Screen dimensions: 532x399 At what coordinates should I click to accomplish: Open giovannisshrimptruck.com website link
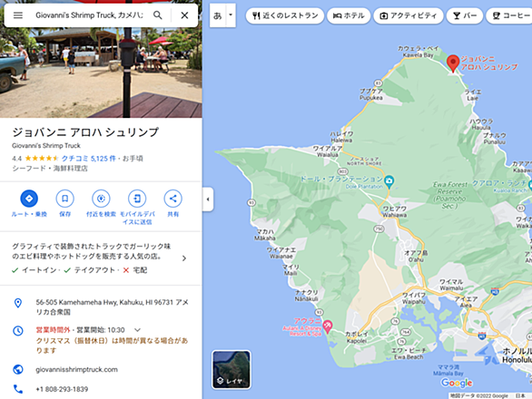point(76,369)
